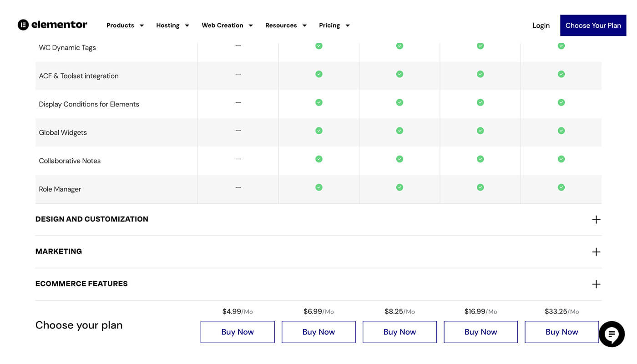The width and height of the screenshot is (637, 364).
Task: Click Global Widgets checkmark in last plan column
Action: point(561,131)
